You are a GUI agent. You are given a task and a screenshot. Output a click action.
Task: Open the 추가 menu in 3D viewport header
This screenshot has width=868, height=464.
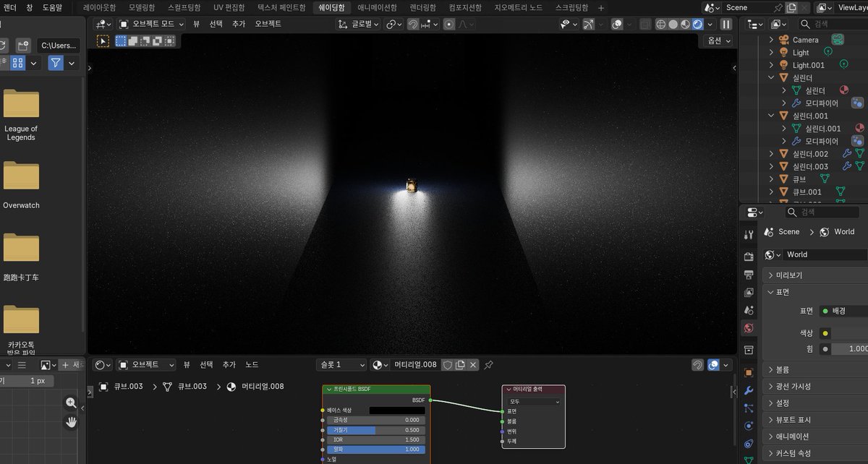point(239,24)
